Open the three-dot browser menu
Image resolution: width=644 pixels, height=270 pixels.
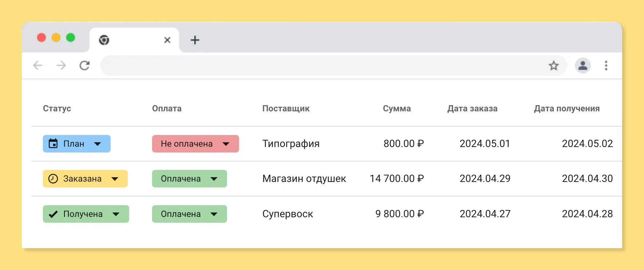606,65
